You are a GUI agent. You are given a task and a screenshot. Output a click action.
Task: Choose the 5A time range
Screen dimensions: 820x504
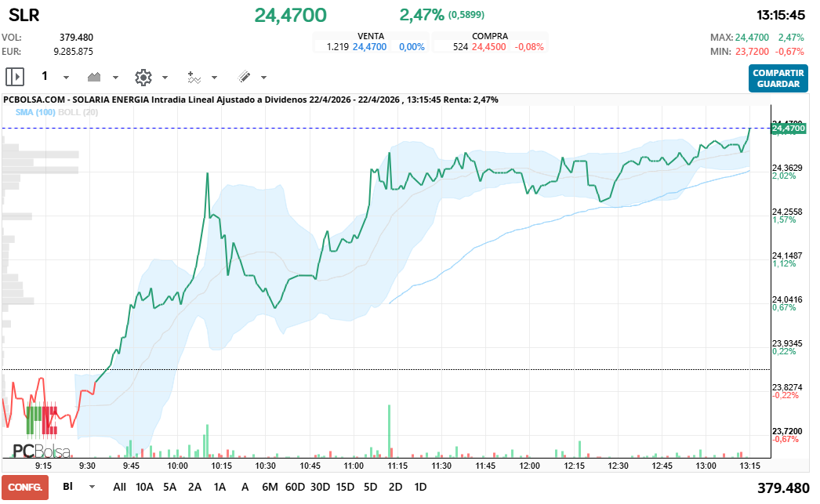(169, 487)
